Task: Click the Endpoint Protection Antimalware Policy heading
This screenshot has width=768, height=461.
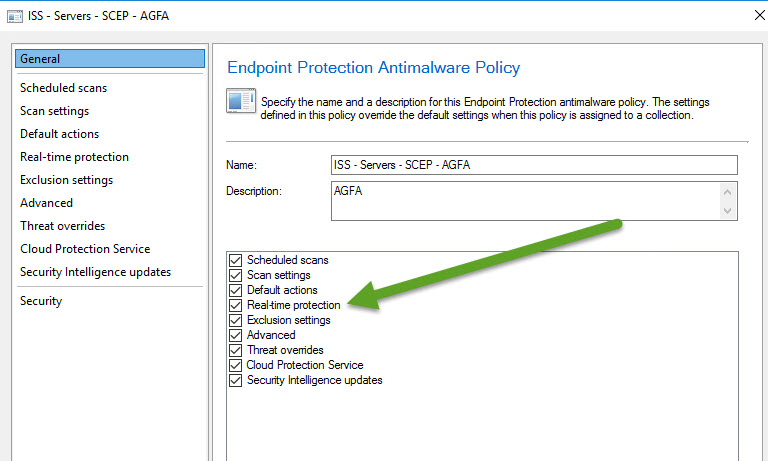Action: 373,67
